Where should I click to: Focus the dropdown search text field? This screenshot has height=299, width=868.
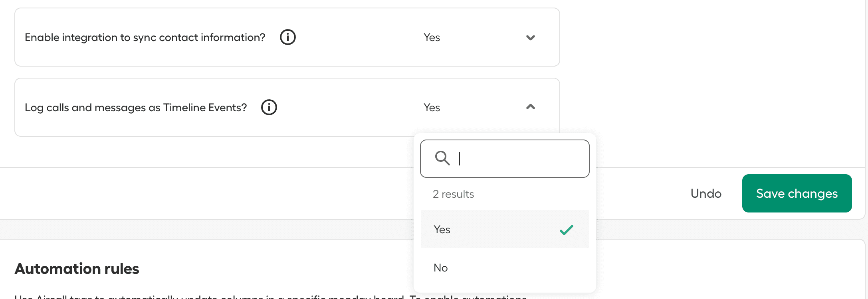click(x=519, y=159)
